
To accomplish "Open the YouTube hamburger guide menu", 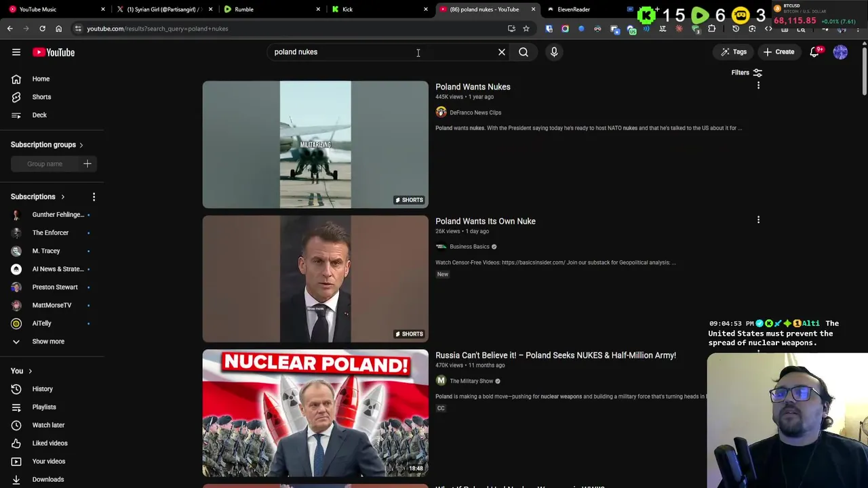I will (x=16, y=52).
